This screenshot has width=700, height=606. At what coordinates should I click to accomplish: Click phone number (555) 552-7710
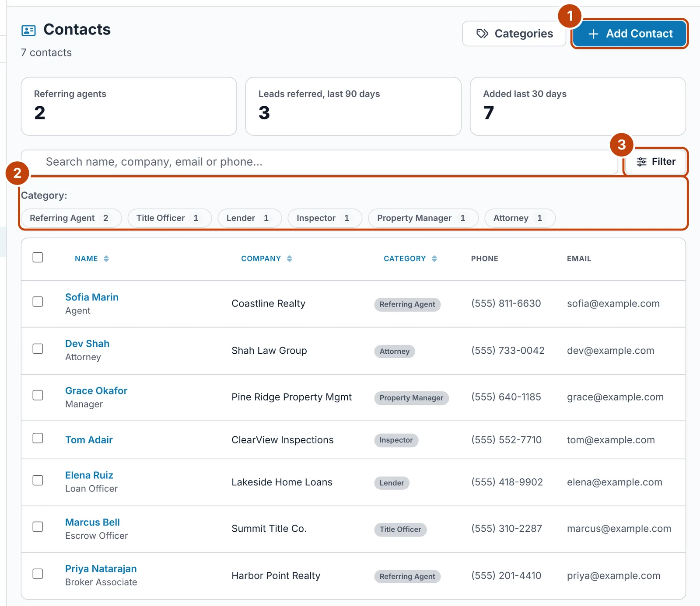tap(507, 440)
